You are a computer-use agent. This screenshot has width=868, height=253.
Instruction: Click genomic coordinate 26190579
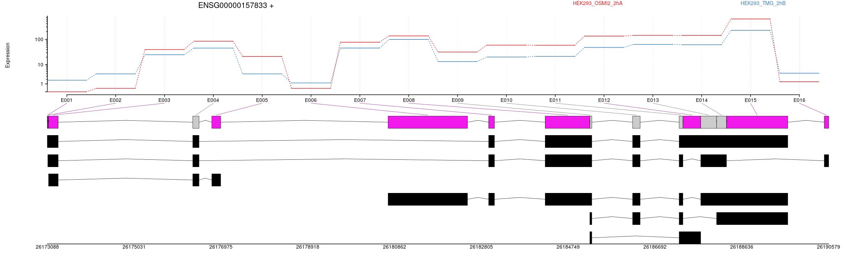coord(828,247)
